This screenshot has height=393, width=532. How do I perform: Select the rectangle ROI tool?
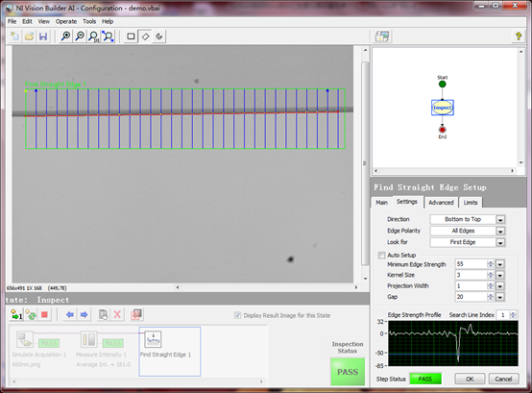click(131, 37)
